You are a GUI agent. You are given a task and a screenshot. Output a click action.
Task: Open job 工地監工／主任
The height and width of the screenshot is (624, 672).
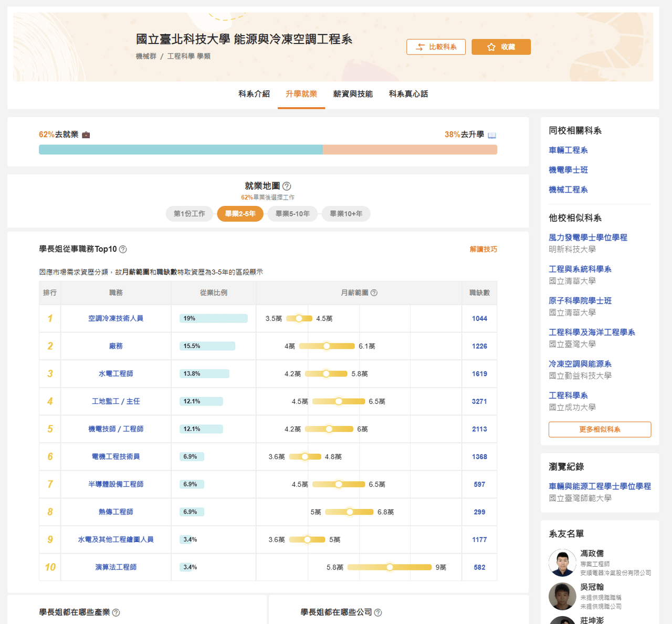(x=115, y=401)
